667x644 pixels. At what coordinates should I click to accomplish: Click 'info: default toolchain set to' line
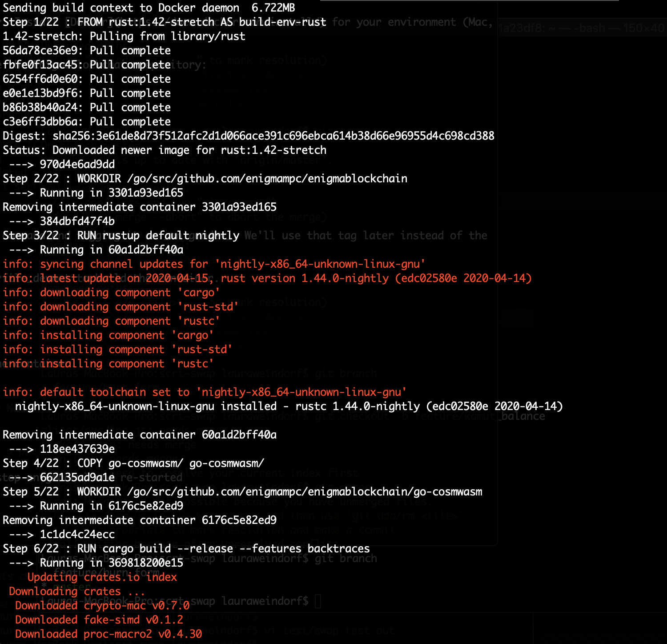click(205, 392)
